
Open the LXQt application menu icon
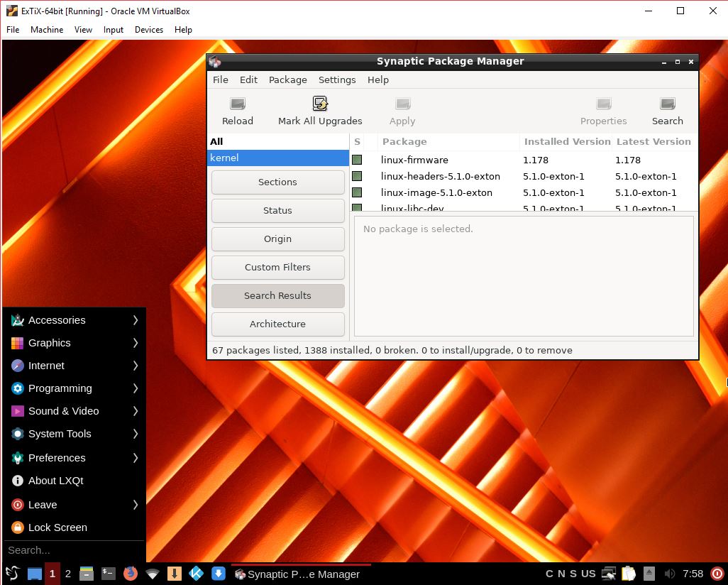point(11,574)
